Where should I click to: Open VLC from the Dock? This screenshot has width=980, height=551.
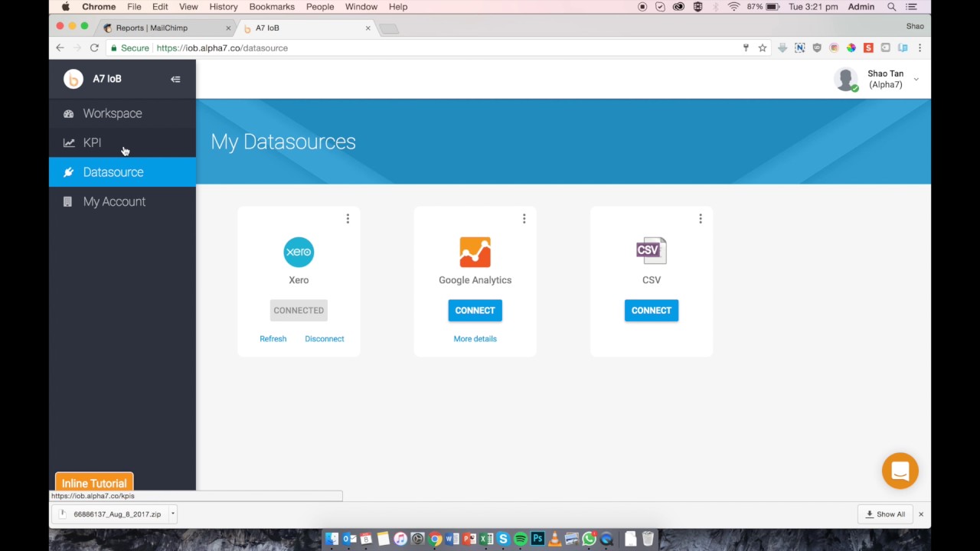(x=555, y=540)
